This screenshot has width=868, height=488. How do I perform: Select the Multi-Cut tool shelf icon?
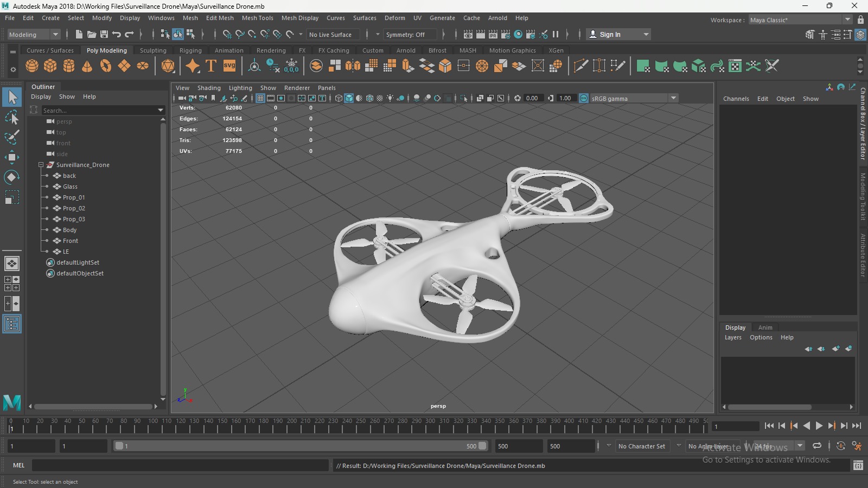580,66
